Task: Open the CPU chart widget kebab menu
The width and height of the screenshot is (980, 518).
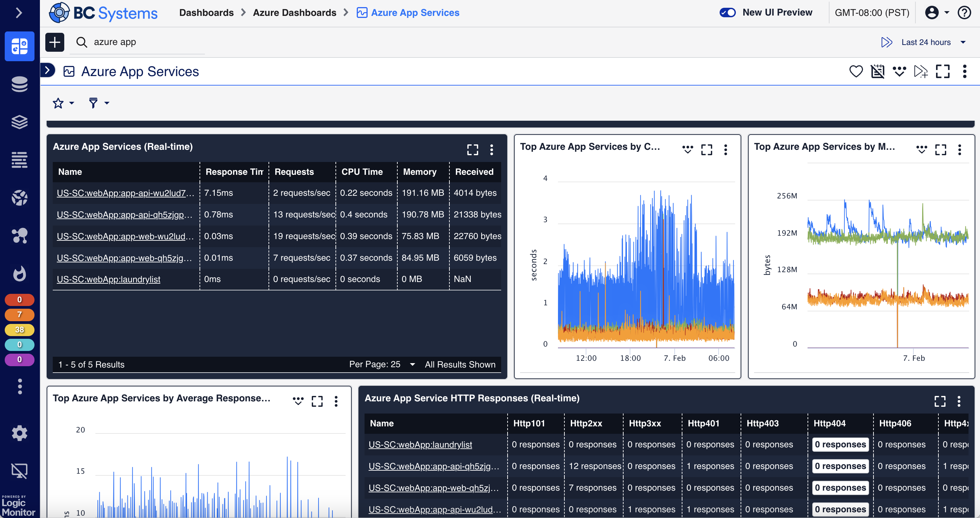Action: [725, 149]
